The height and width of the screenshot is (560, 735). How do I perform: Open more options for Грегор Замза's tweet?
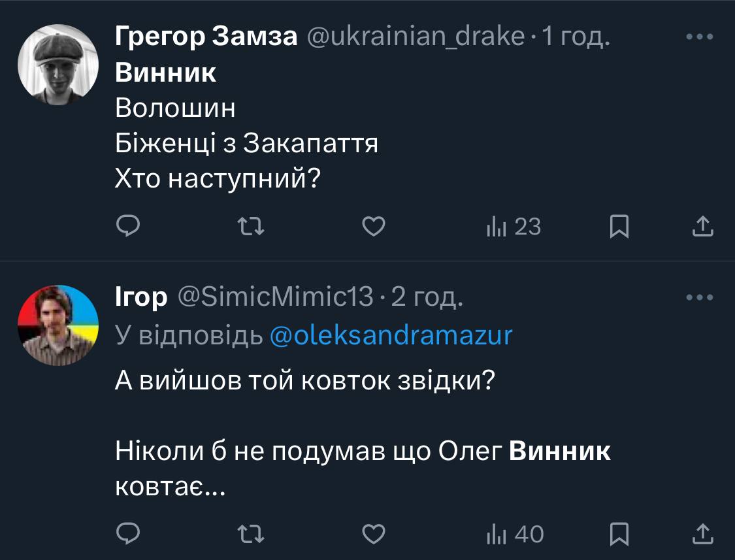[x=700, y=37]
